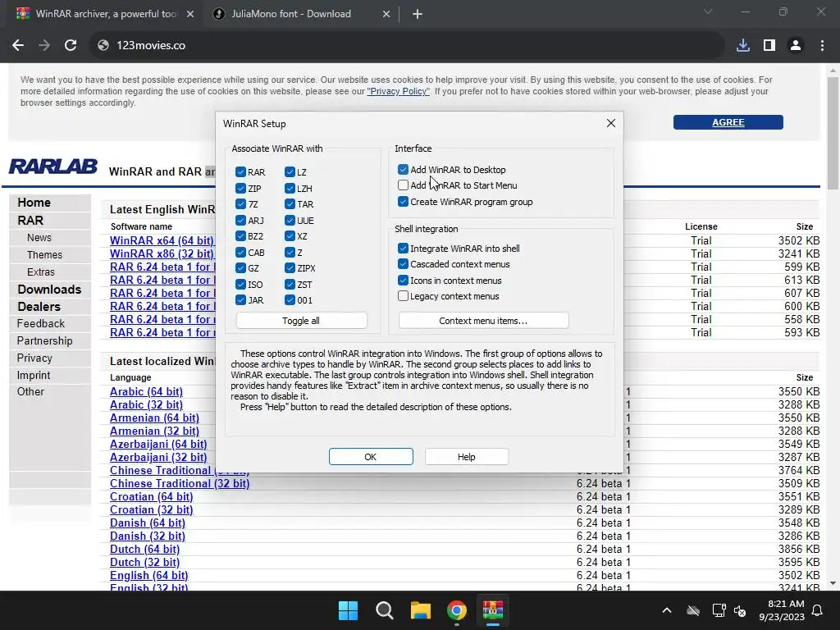The height and width of the screenshot is (630, 840).
Task: Open Downloads in site sidebar
Action: tap(49, 290)
